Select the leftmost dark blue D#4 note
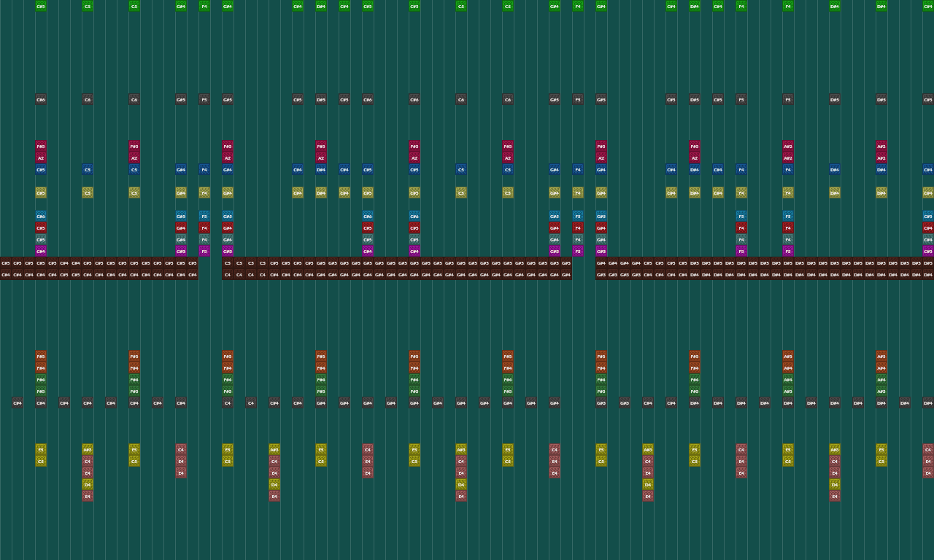This screenshot has width=934, height=560. [321, 169]
